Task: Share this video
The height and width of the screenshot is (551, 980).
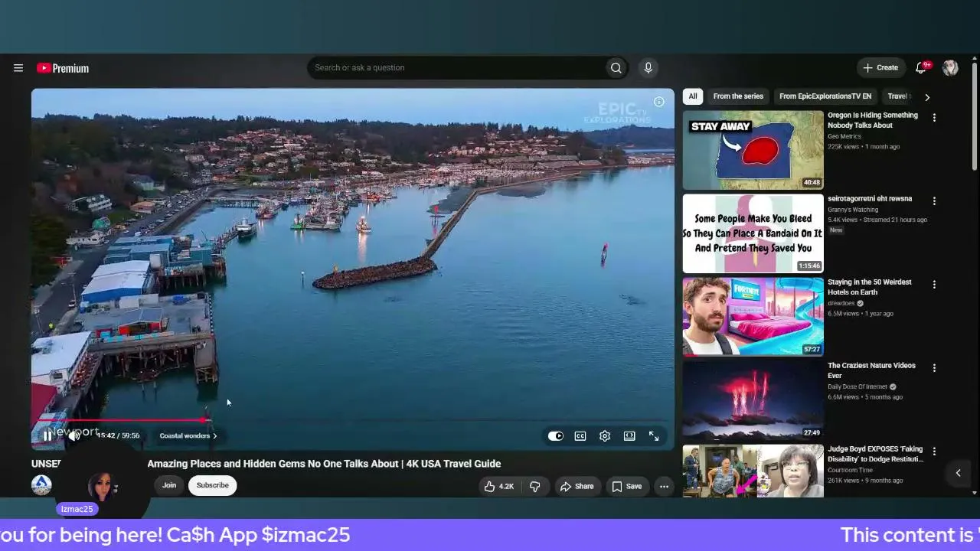Action: click(577, 486)
